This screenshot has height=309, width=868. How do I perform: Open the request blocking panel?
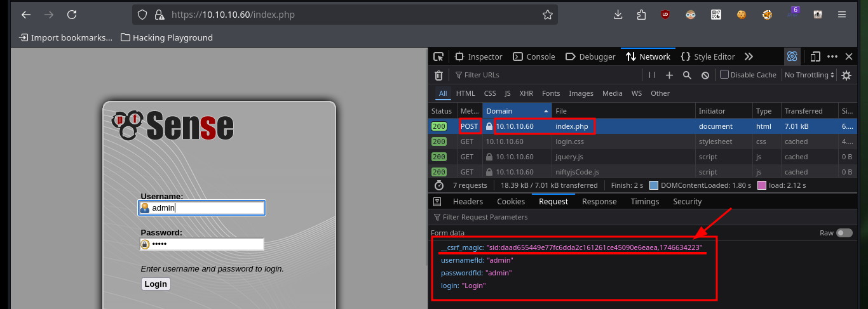pos(705,75)
